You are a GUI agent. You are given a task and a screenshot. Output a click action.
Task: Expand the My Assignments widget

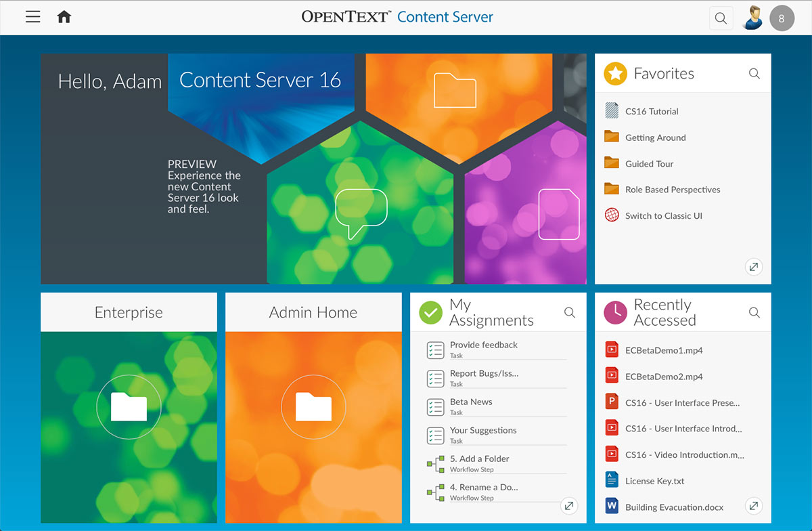(569, 506)
